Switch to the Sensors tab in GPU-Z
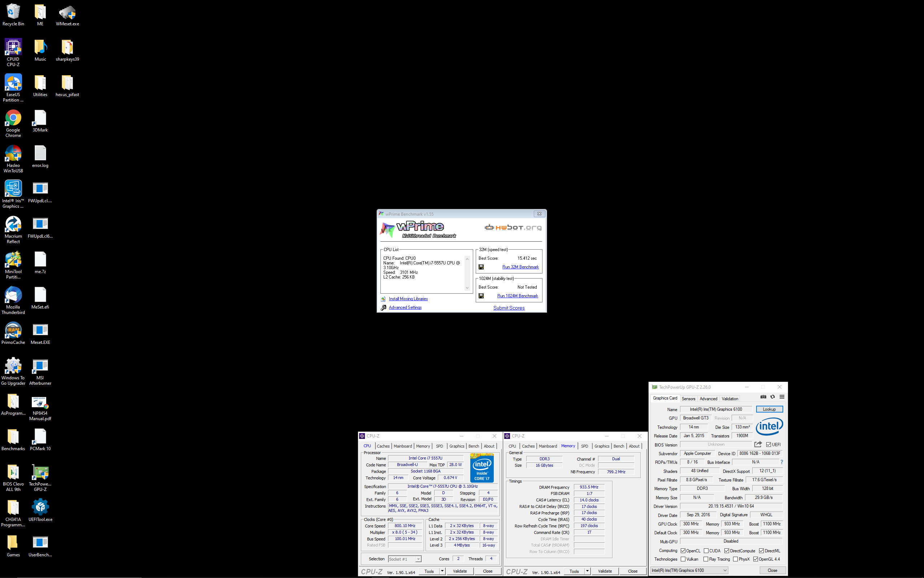This screenshot has width=924, height=578. coord(688,399)
